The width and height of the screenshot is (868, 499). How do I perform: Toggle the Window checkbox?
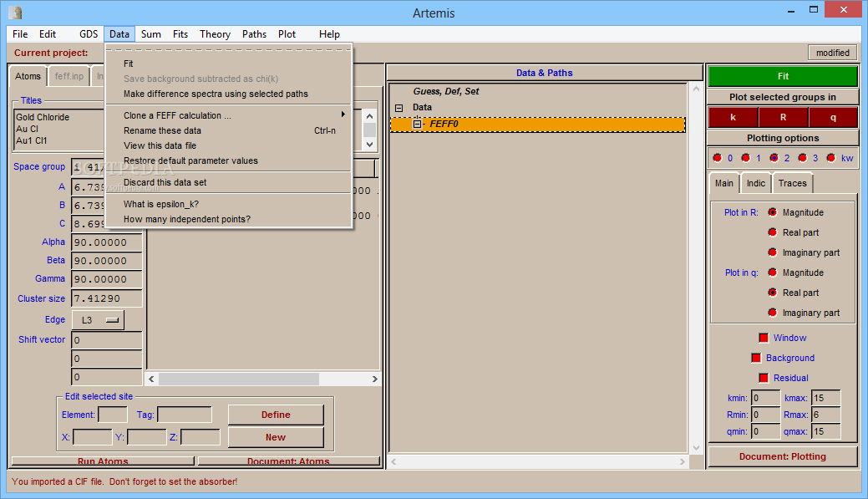764,338
